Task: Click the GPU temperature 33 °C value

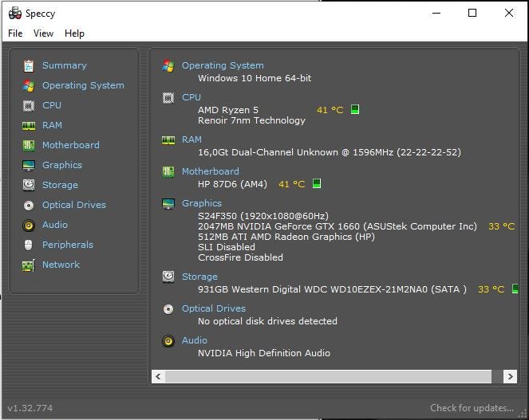Action: click(x=502, y=226)
